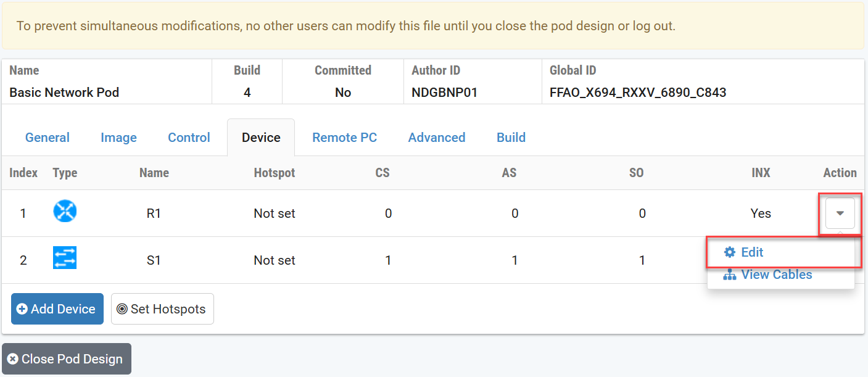Click the target icon on Set Hotspots button
The height and width of the screenshot is (377, 868).
pyautogui.click(x=123, y=309)
